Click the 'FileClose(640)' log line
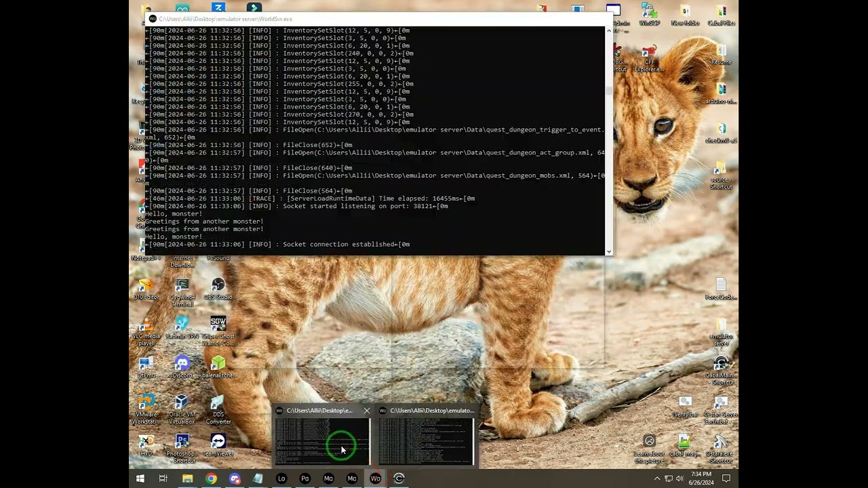The width and height of the screenshot is (868, 488). (x=249, y=168)
